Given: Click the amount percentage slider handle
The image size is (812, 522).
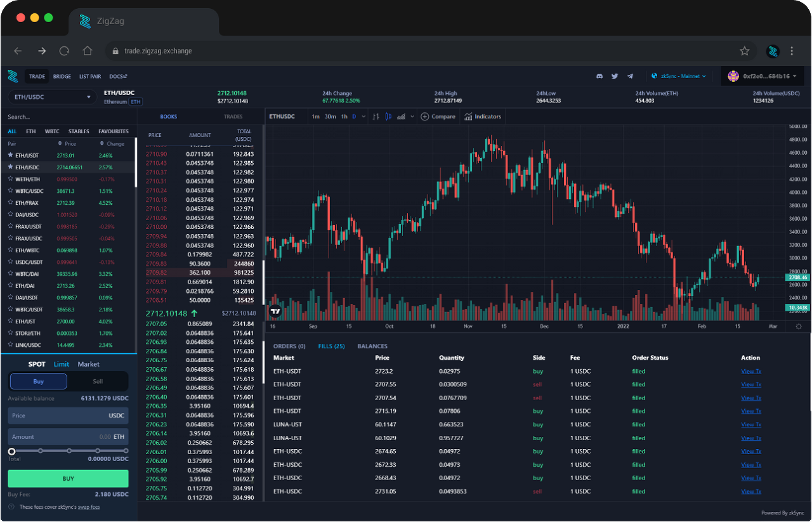Looking at the screenshot, I should click(11, 451).
